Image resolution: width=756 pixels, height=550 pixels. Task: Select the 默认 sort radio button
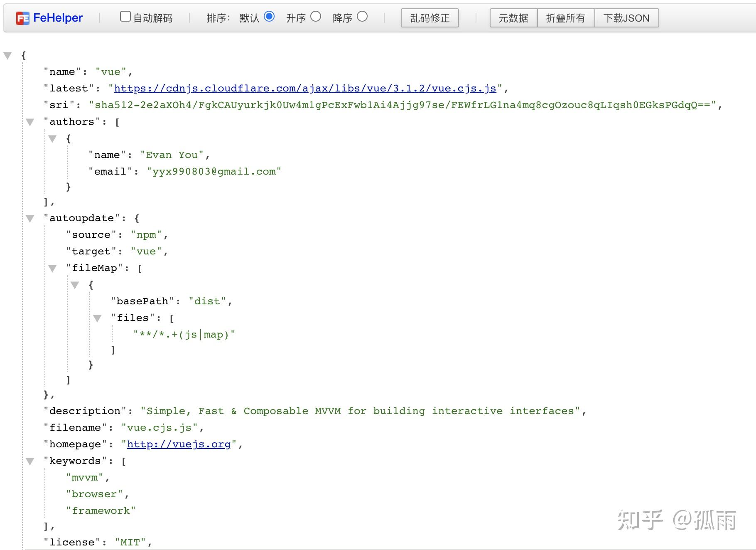click(269, 17)
